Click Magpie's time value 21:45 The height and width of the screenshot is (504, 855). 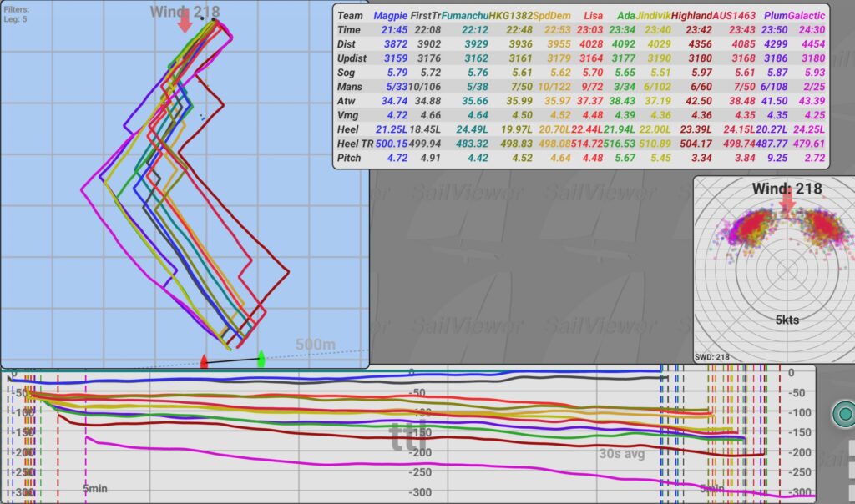tap(394, 30)
